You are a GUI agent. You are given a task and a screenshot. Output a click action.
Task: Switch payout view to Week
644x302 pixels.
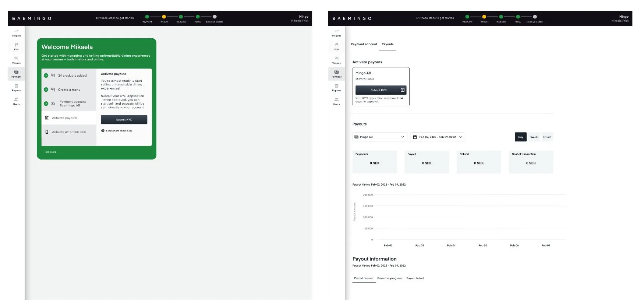(x=534, y=137)
